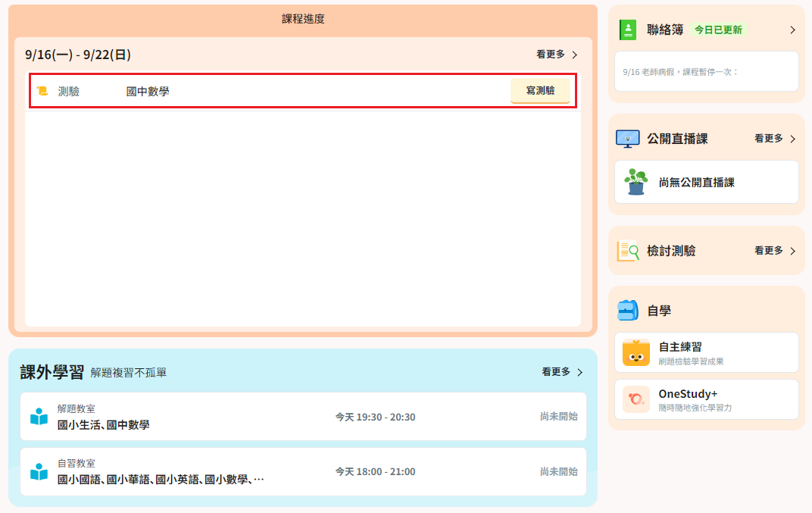Screen dimensions: 812x513
Task: Click the 國小生活、國中數學 subject text
Action: pyautogui.click(x=104, y=425)
